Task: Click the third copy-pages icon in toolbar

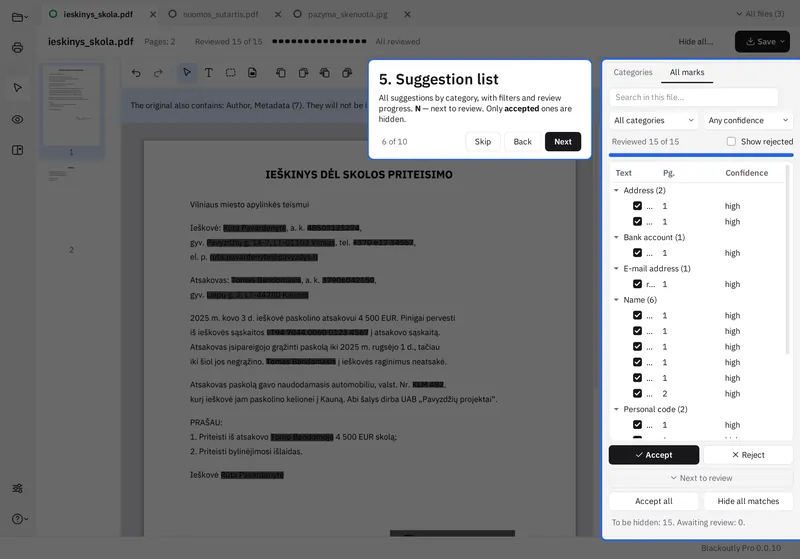Action: pos(324,73)
